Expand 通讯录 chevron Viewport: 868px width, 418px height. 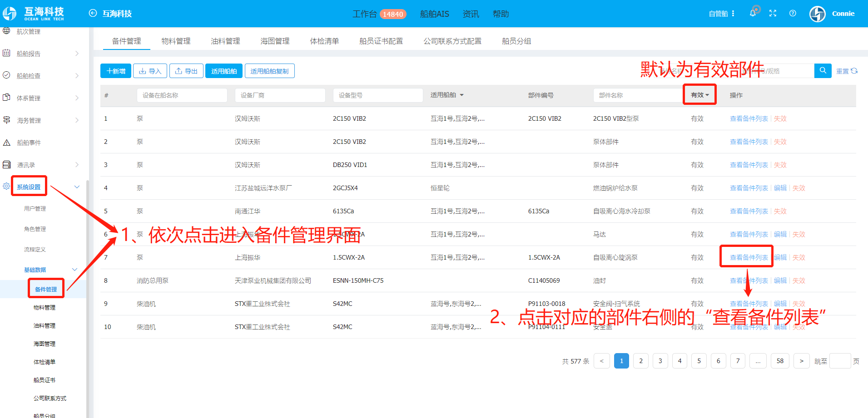point(77,165)
